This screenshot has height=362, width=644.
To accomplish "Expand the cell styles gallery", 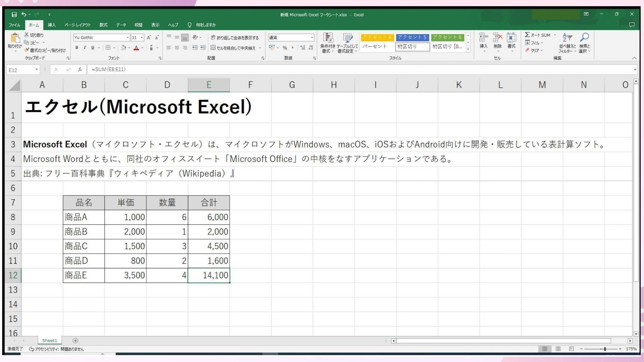I will coord(468,49).
